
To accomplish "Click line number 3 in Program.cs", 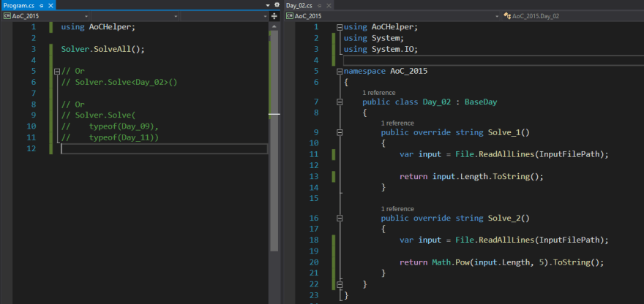I will pos(33,49).
